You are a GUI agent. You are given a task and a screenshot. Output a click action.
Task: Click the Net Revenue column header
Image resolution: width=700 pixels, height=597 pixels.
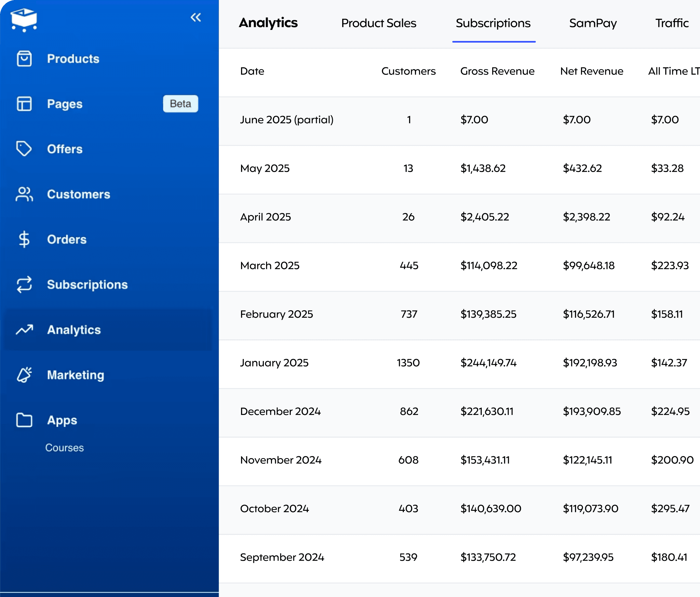pos(591,71)
